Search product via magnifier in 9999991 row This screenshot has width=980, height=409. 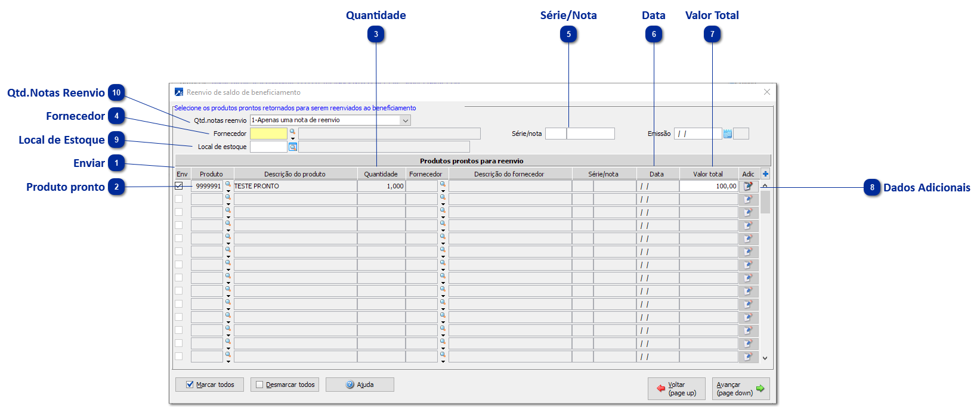click(x=228, y=184)
